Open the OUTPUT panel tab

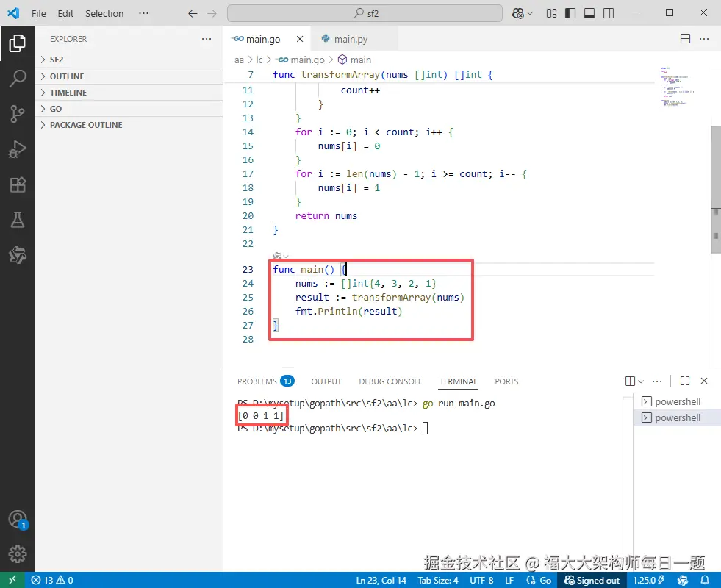coord(326,381)
